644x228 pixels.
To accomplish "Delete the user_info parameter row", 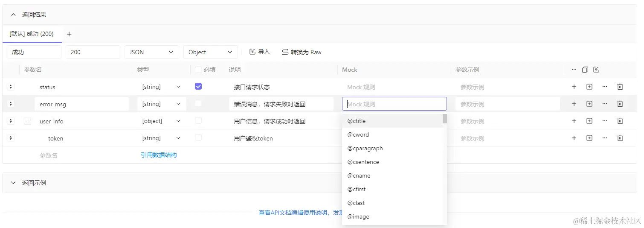I will pyautogui.click(x=620, y=121).
